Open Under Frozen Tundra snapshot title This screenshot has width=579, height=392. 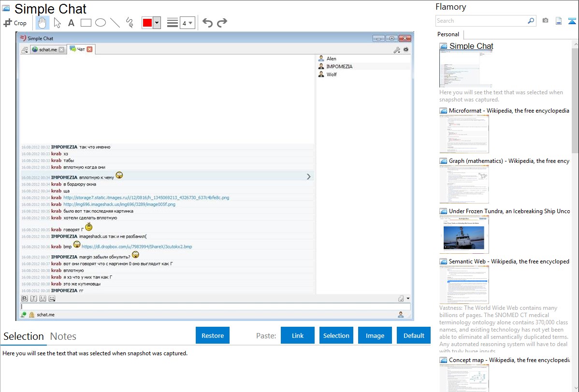coord(509,211)
